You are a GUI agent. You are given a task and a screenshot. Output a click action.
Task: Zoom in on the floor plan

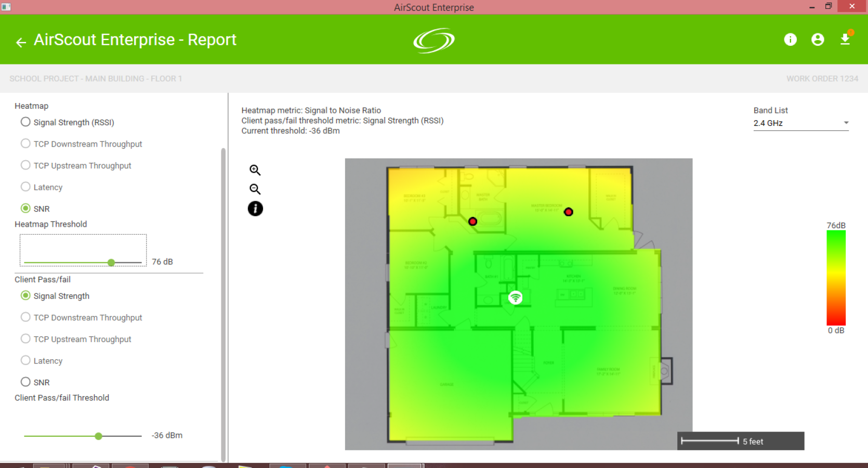(255, 170)
